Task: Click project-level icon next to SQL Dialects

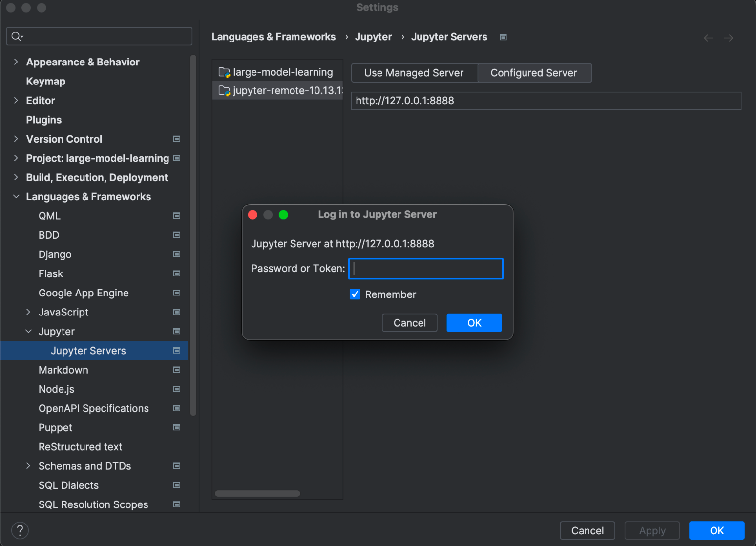Action: (177, 485)
